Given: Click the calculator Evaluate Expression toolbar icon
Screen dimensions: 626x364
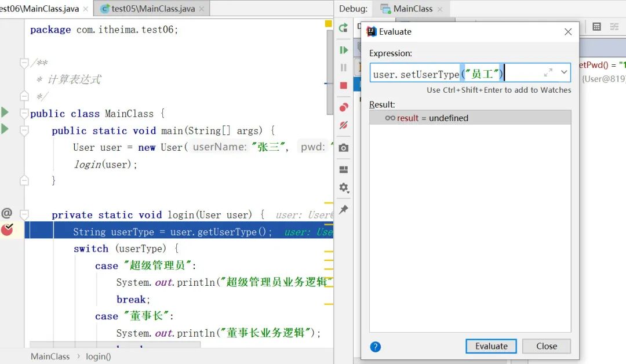Looking at the screenshot, I should [x=596, y=27].
